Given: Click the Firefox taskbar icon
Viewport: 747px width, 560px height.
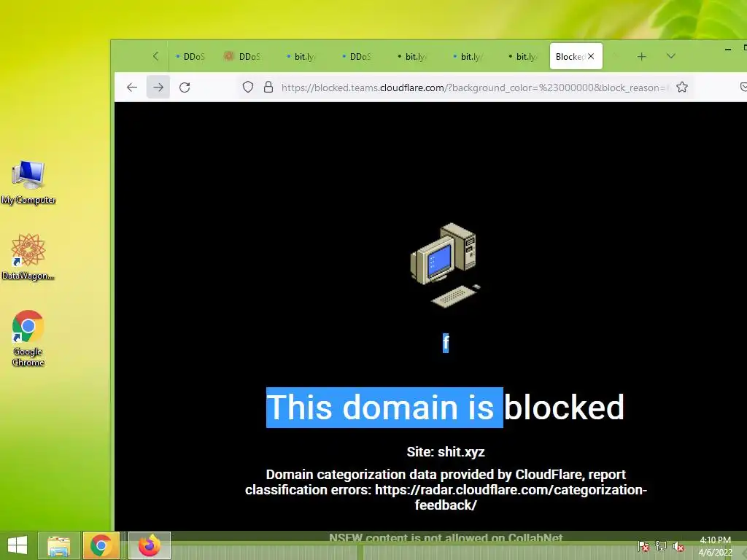Looking at the screenshot, I should [150, 545].
